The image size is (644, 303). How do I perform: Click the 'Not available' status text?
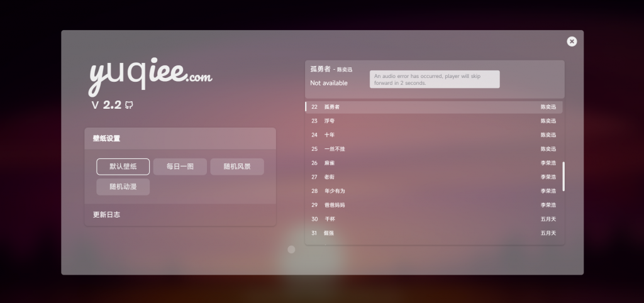click(x=328, y=83)
